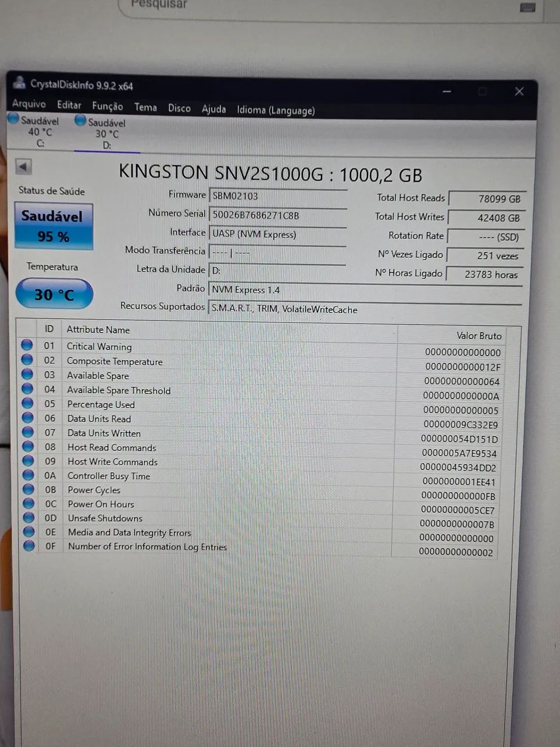Open the Ajuda menu

coord(213,109)
